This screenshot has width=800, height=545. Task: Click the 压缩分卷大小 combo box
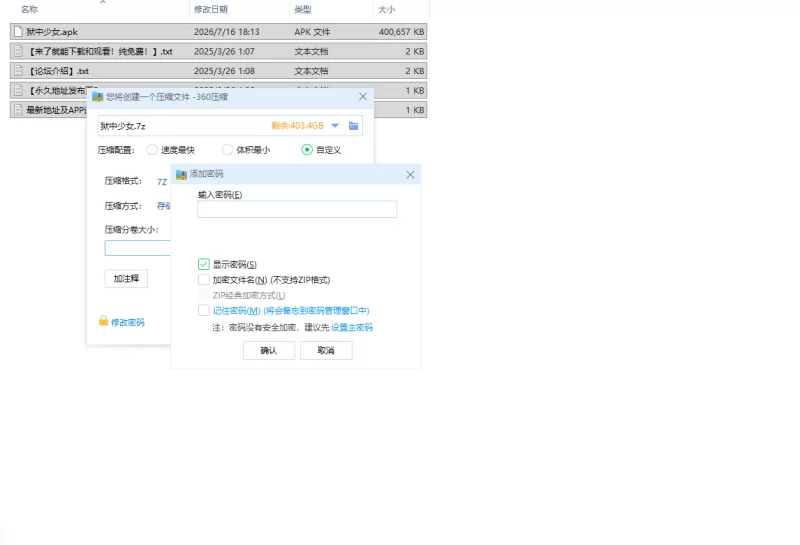(138, 248)
